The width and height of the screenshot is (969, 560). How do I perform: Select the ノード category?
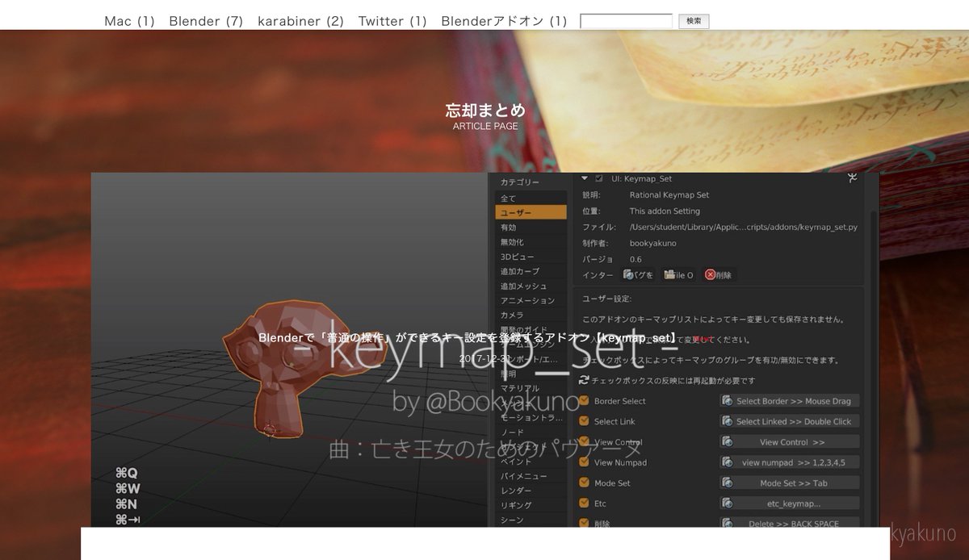click(x=531, y=433)
